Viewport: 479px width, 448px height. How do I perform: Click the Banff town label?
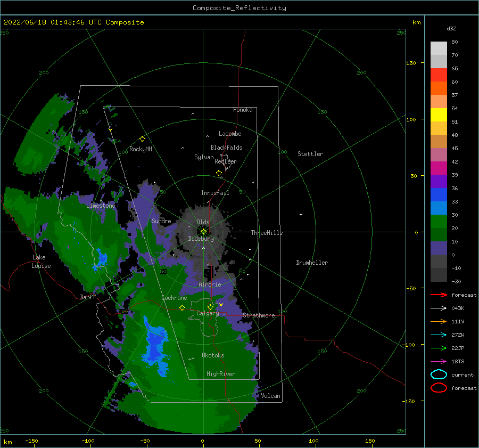[88, 297]
